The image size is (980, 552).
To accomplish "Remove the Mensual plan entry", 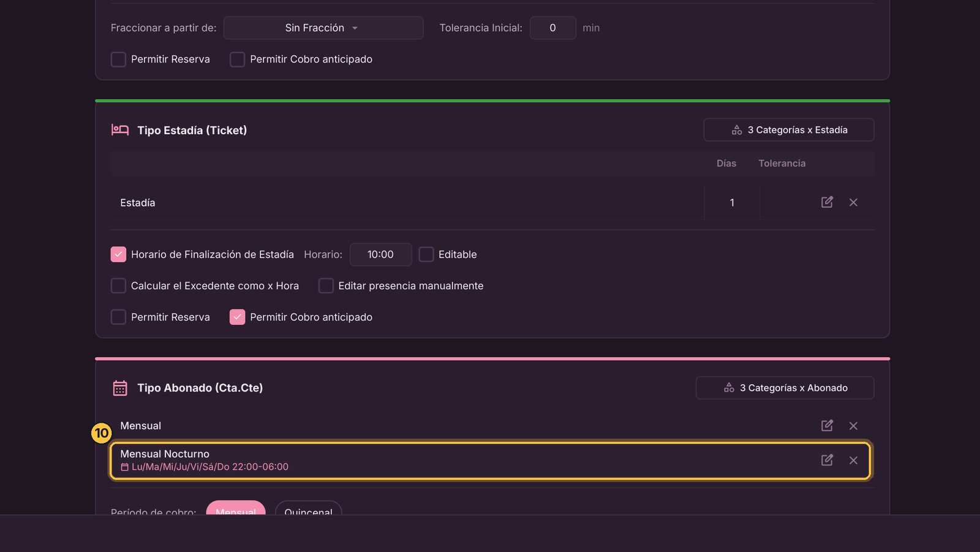I will (853, 426).
